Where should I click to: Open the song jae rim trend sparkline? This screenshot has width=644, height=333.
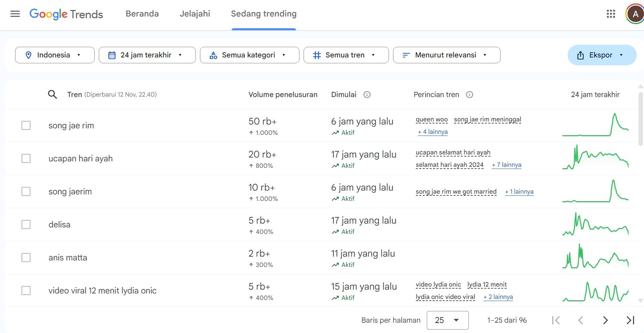(595, 125)
